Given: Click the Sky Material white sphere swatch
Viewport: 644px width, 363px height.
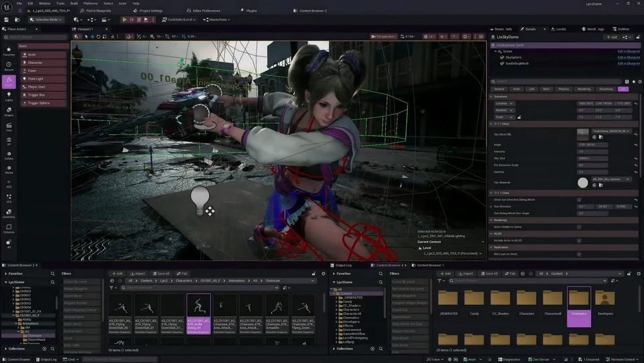Looking at the screenshot, I should [583, 183].
